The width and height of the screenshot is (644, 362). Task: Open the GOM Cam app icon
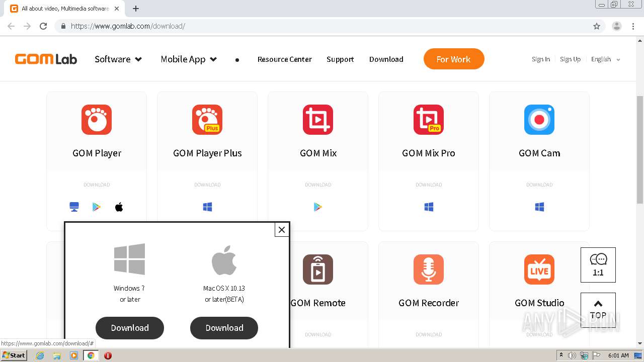(539, 120)
